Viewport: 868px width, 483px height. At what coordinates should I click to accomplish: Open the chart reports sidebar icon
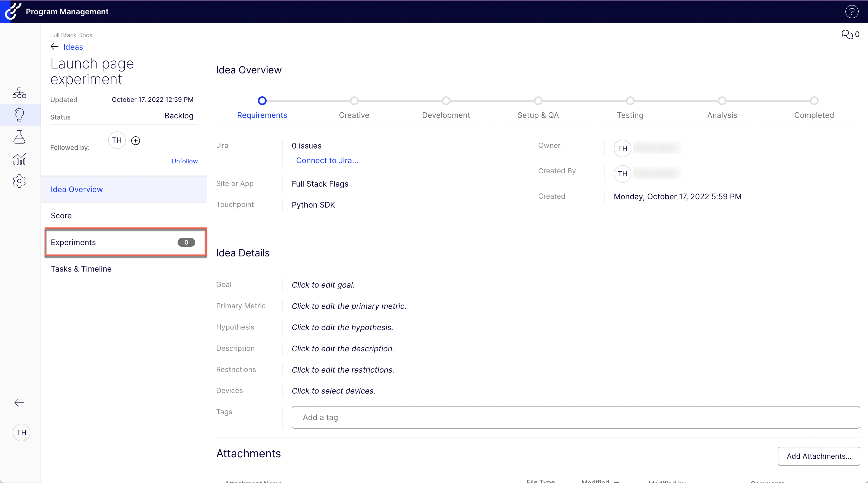point(19,159)
